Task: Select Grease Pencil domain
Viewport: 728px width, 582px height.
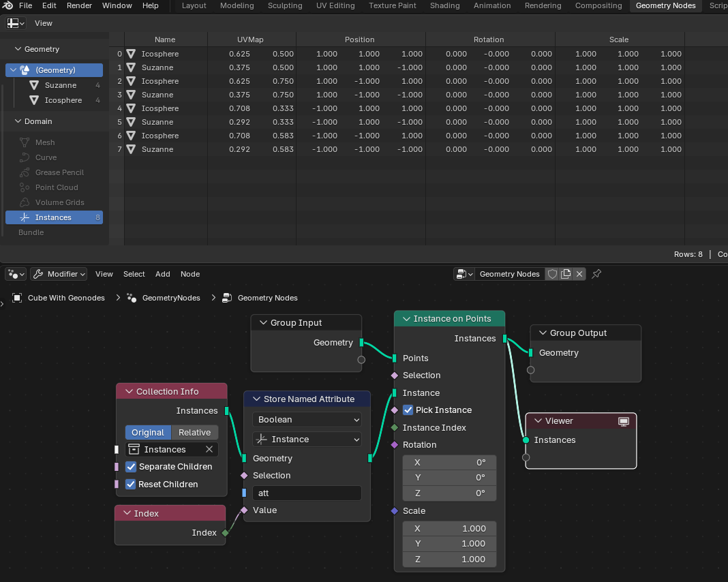Action: pos(59,172)
